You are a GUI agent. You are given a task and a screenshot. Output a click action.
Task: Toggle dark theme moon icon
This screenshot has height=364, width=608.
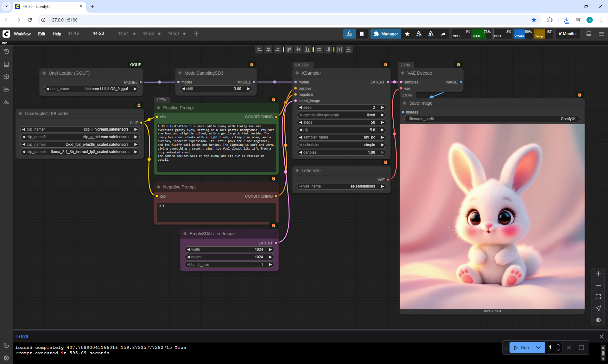[x=6, y=345]
